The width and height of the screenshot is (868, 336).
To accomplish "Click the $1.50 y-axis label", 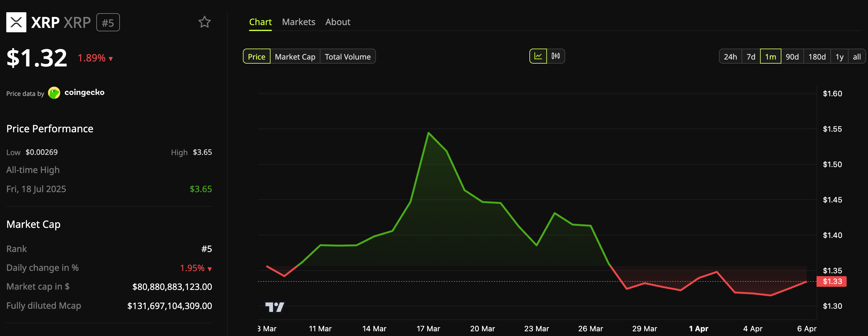I will (832, 164).
